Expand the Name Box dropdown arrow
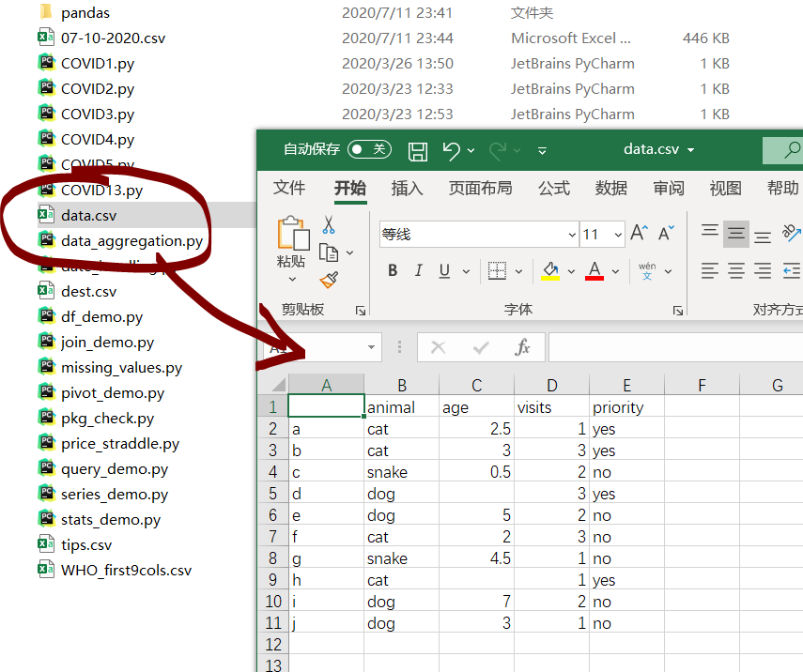The height and width of the screenshot is (672, 803). [372, 347]
